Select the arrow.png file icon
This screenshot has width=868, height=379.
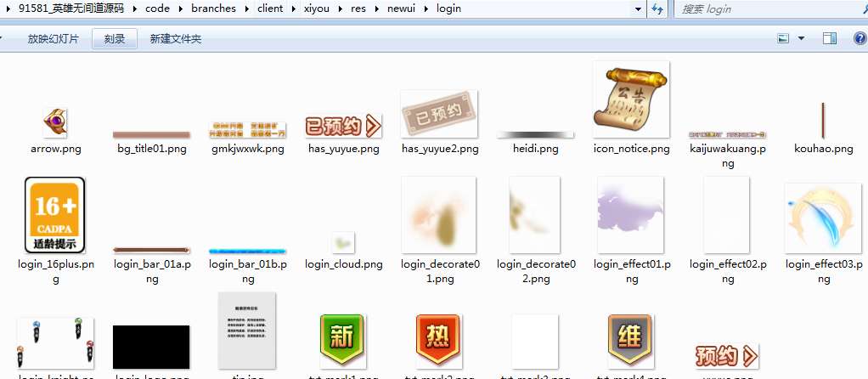pos(56,123)
